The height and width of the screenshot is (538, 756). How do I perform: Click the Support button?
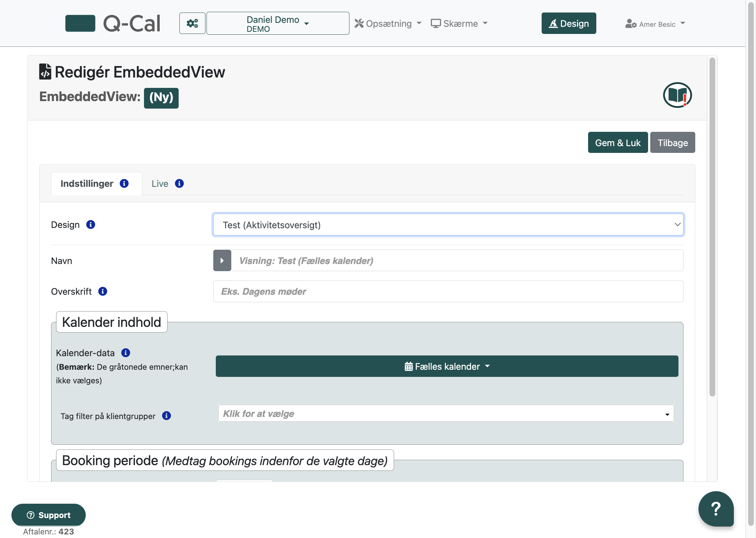[x=49, y=515]
